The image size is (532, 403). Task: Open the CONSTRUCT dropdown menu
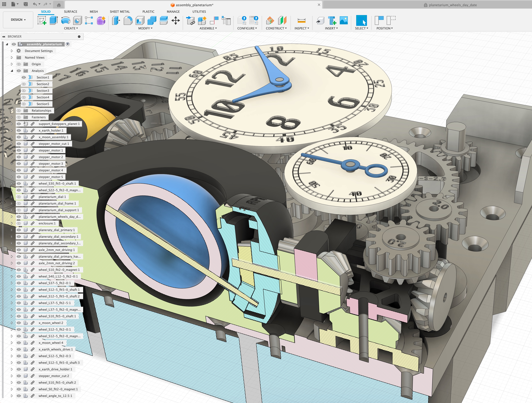pyautogui.click(x=276, y=28)
